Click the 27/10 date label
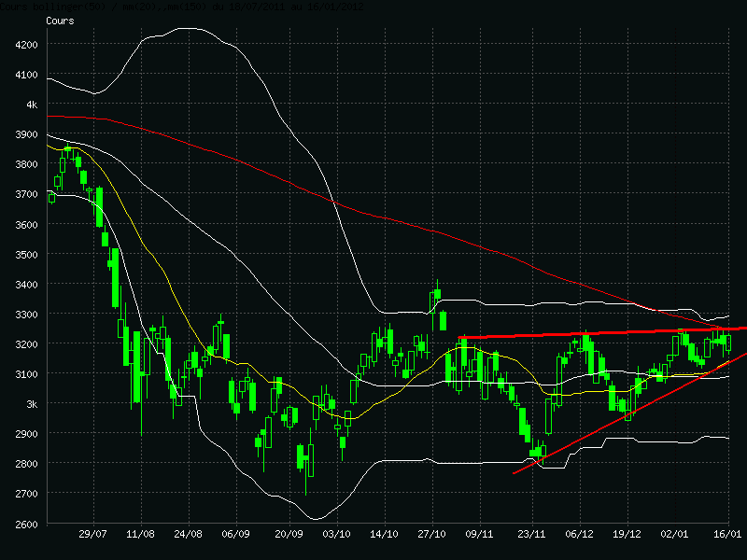The image size is (747, 560). point(431,535)
